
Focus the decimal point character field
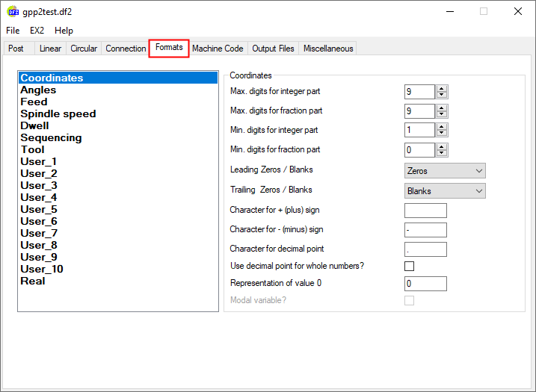coord(425,249)
